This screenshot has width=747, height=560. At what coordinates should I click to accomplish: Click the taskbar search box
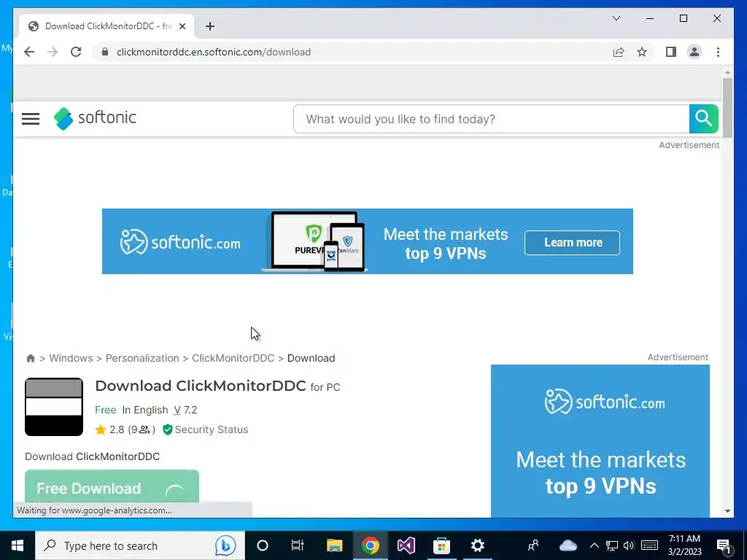tap(139, 545)
